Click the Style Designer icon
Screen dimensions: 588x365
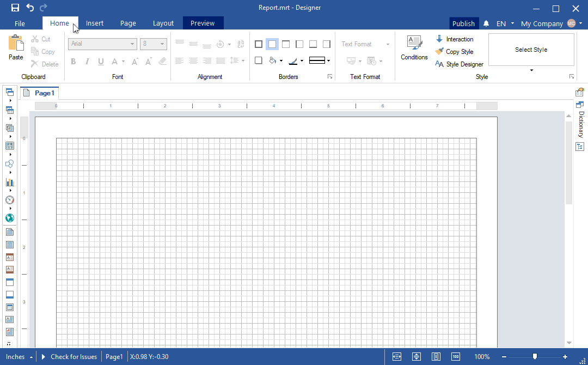(x=439, y=64)
